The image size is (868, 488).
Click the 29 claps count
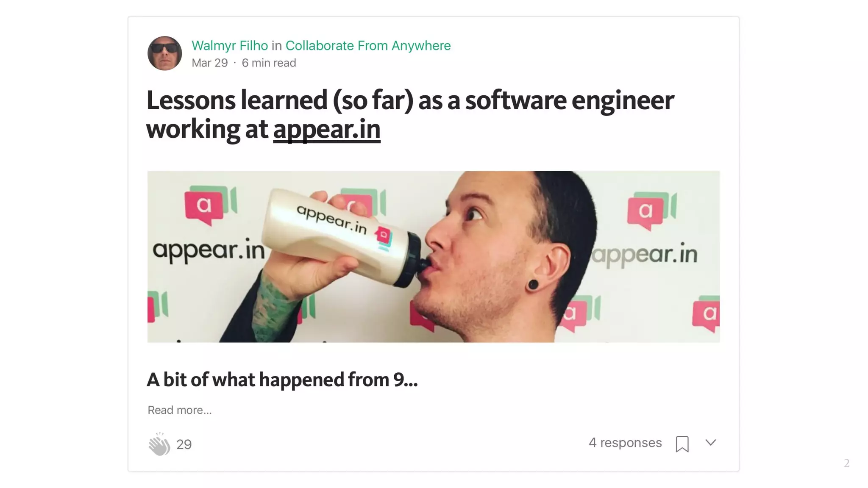click(184, 444)
